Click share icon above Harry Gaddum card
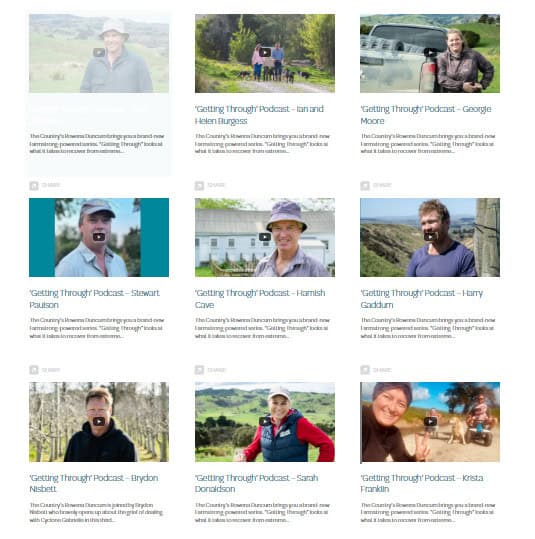The height and width of the screenshot is (539, 535). click(x=365, y=186)
